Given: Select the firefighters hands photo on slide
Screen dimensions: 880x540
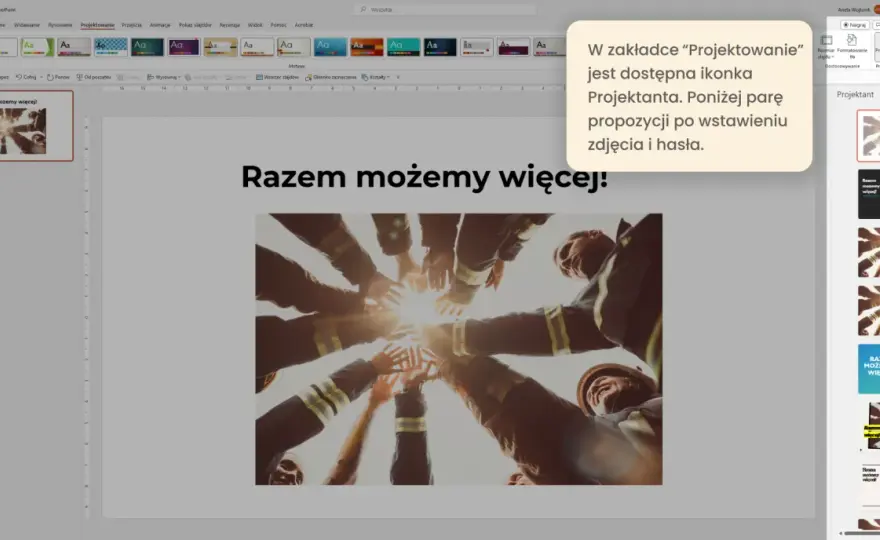Looking at the screenshot, I should [x=459, y=349].
